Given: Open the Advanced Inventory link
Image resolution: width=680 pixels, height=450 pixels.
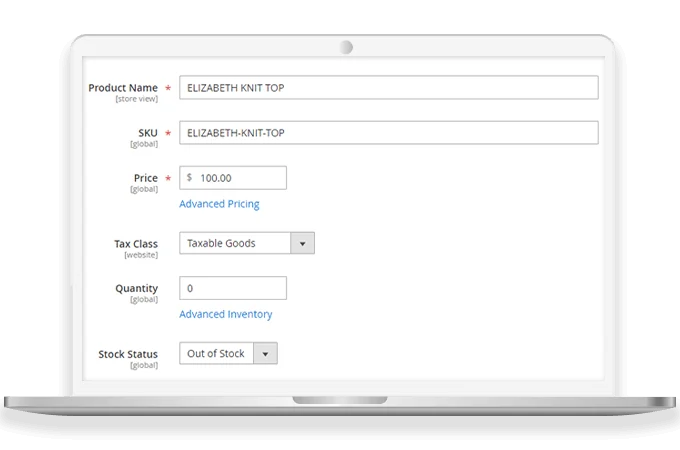Looking at the screenshot, I should click(x=225, y=314).
